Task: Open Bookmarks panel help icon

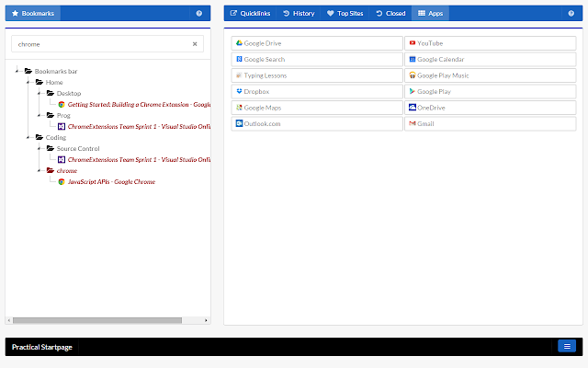Action: pyautogui.click(x=199, y=13)
